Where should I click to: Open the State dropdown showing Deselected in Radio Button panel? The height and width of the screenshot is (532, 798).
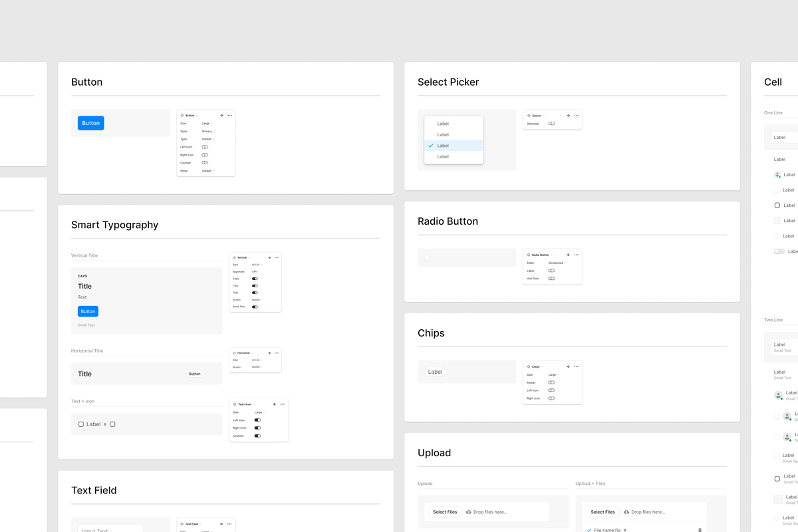click(x=556, y=263)
